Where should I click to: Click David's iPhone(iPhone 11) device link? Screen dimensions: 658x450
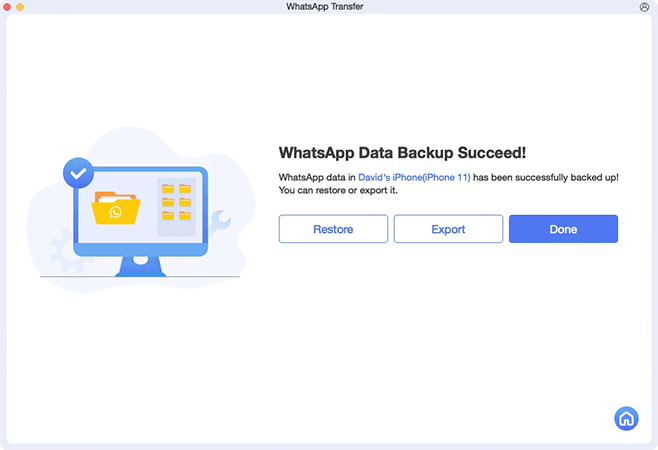pos(414,178)
